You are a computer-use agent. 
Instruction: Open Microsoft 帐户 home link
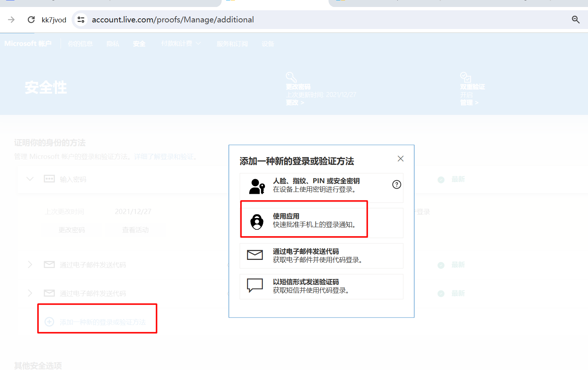pyautogui.click(x=28, y=44)
